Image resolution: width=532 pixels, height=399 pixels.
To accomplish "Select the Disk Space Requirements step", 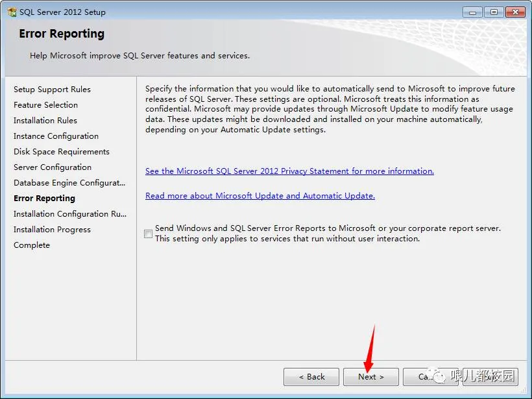I will point(62,152).
